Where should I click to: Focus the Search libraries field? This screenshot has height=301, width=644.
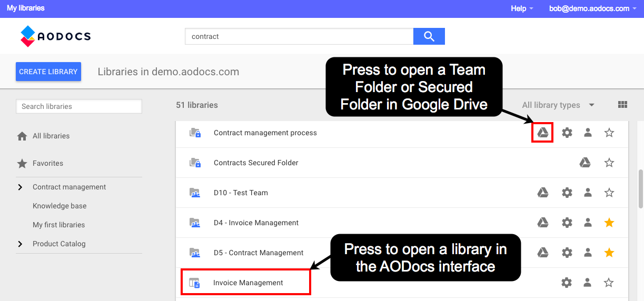[79, 106]
